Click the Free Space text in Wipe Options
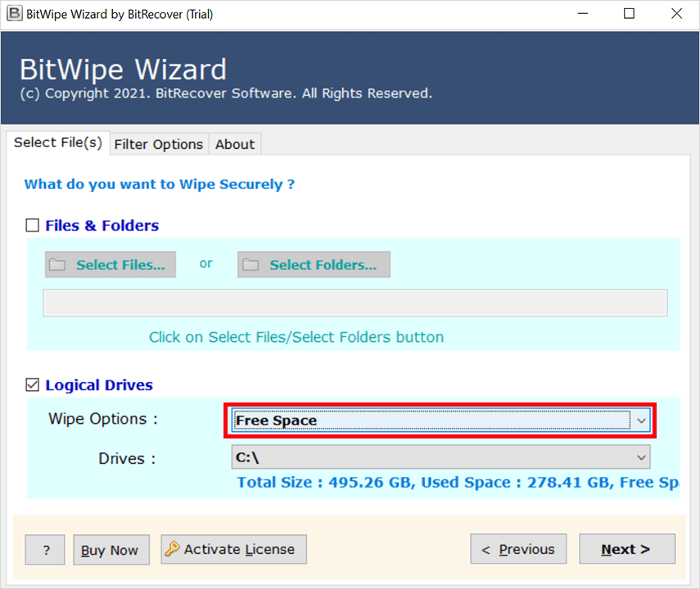Screen dimensions: 700x589 [x=277, y=420]
